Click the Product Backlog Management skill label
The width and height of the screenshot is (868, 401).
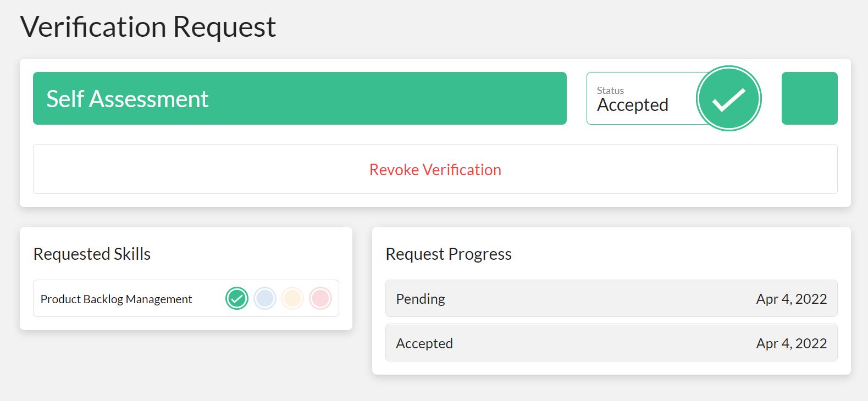tap(116, 299)
